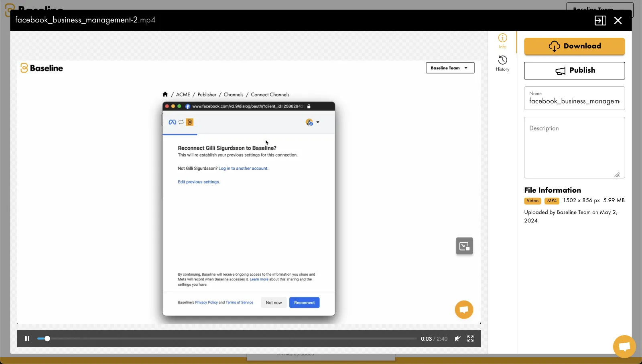Enter fullscreen video mode
This screenshot has width=642, height=364.
(x=471, y=339)
